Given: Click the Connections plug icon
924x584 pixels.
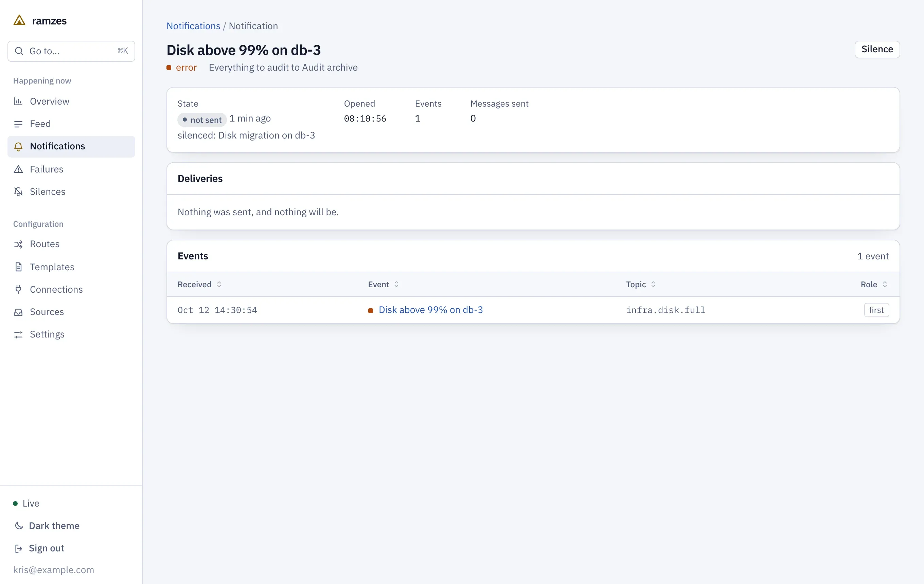Looking at the screenshot, I should tap(18, 290).
